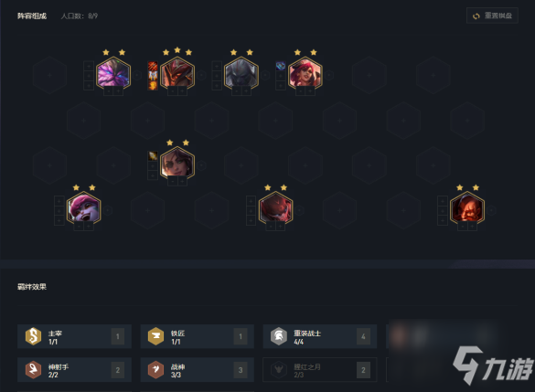Select the gray stone champion hexagon

pyautogui.click(x=241, y=74)
